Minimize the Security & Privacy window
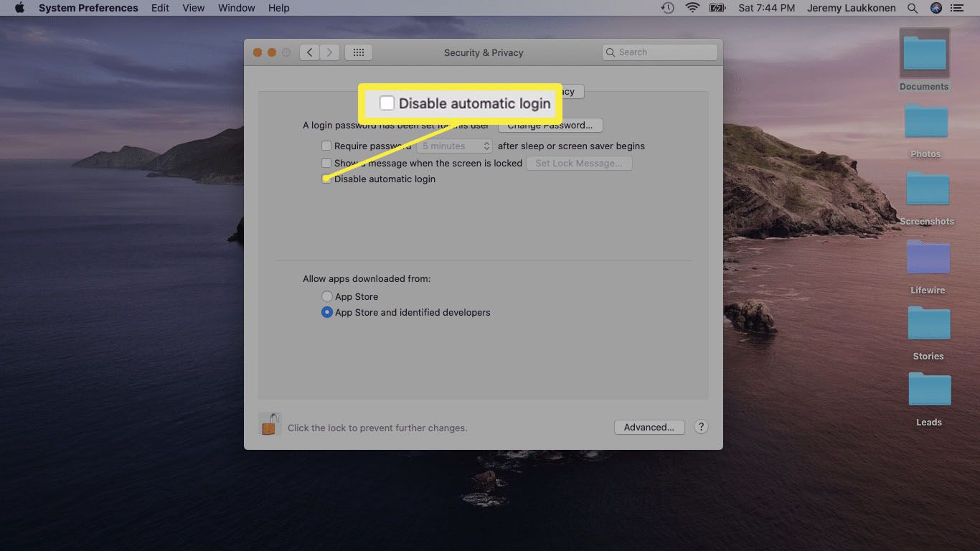Viewport: 980px width, 551px height. point(272,52)
